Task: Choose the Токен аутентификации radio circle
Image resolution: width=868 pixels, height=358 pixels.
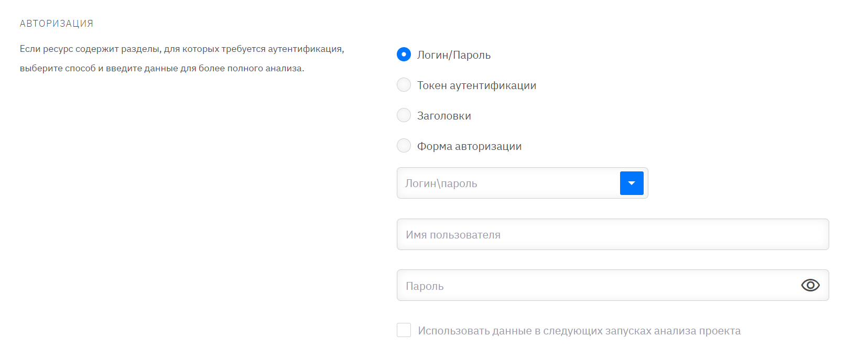Action: [404, 85]
